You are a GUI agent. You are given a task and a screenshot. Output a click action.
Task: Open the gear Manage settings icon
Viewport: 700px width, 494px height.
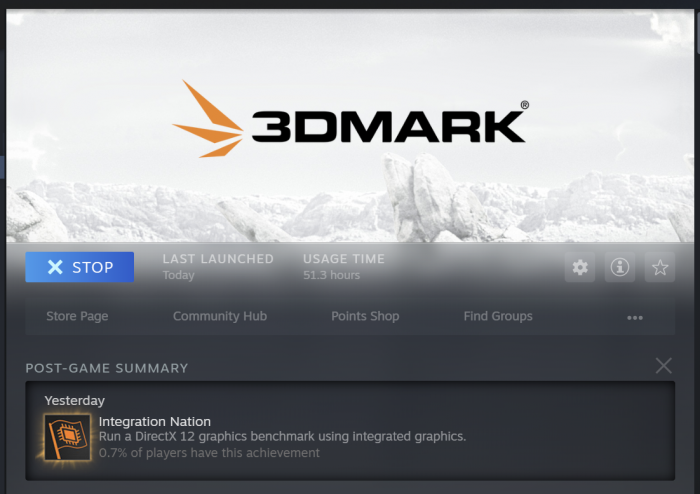point(579,267)
